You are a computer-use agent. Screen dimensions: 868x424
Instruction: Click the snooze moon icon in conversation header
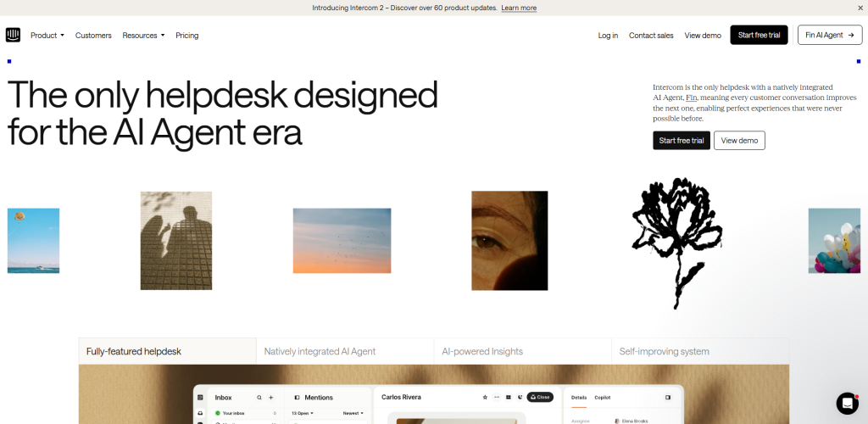(520, 397)
